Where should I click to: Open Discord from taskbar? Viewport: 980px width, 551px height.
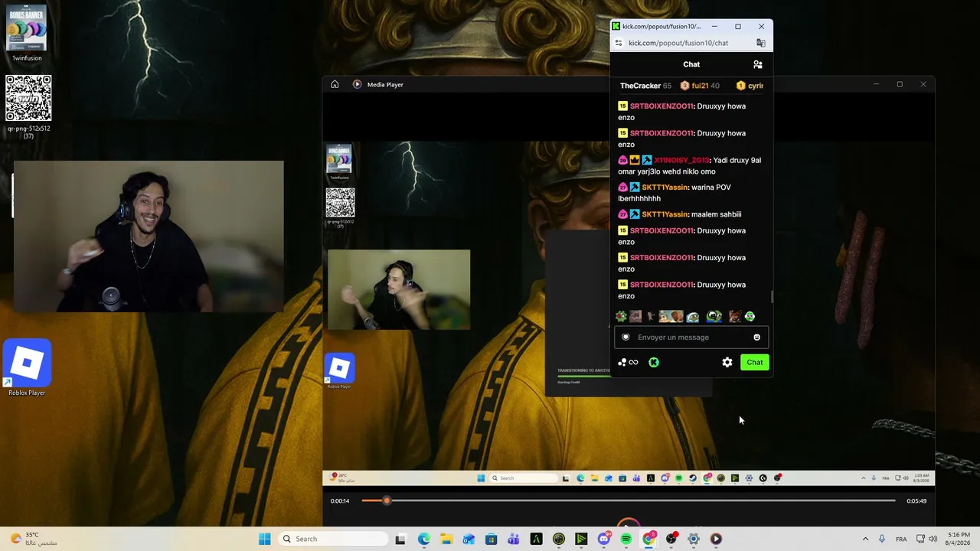click(603, 539)
